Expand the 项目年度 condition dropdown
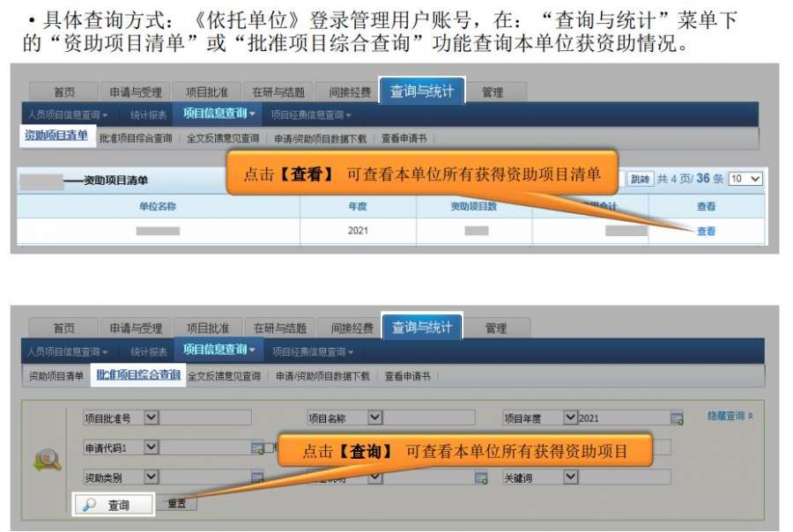The image size is (793, 532). 570,417
